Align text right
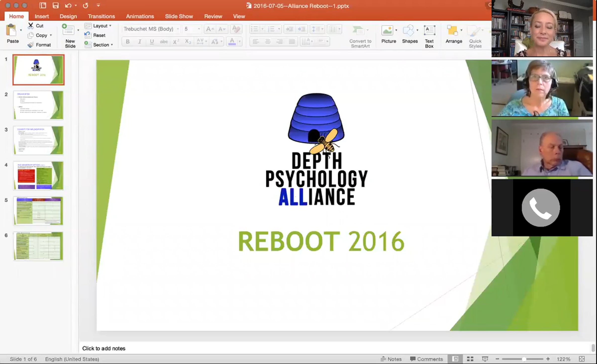597x364 pixels. point(280,42)
